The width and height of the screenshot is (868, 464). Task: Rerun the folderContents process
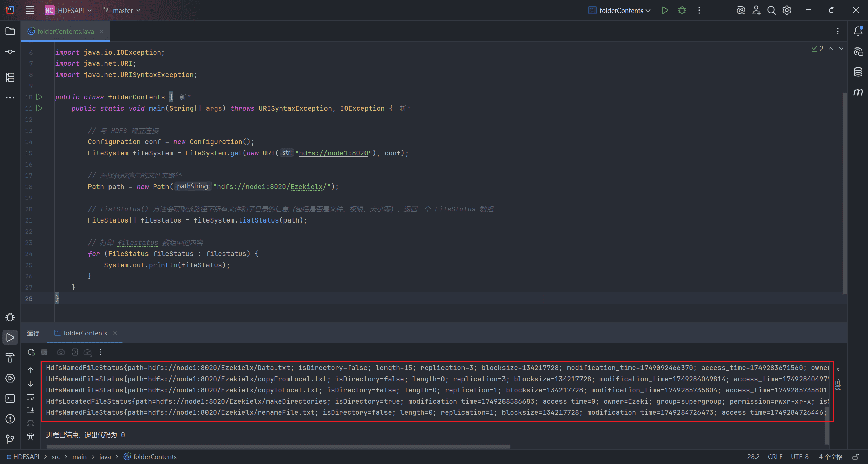pos(32,352)
